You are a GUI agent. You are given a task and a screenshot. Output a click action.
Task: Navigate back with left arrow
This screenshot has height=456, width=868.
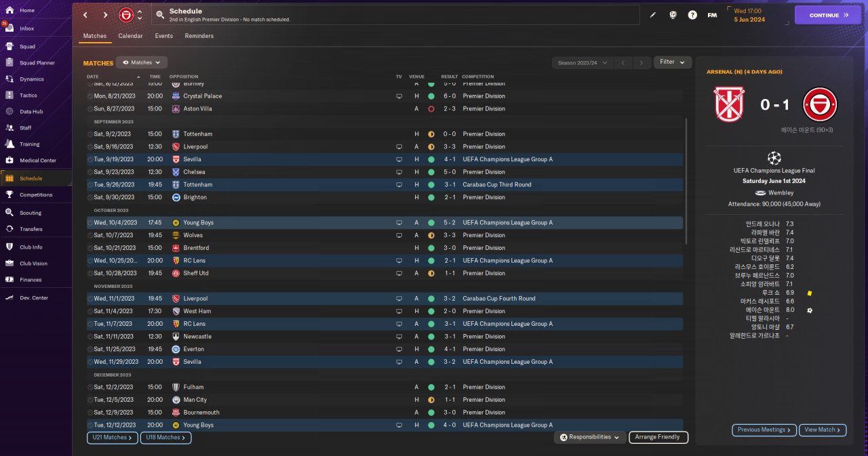pyautogui.click(x=85, y=15)
